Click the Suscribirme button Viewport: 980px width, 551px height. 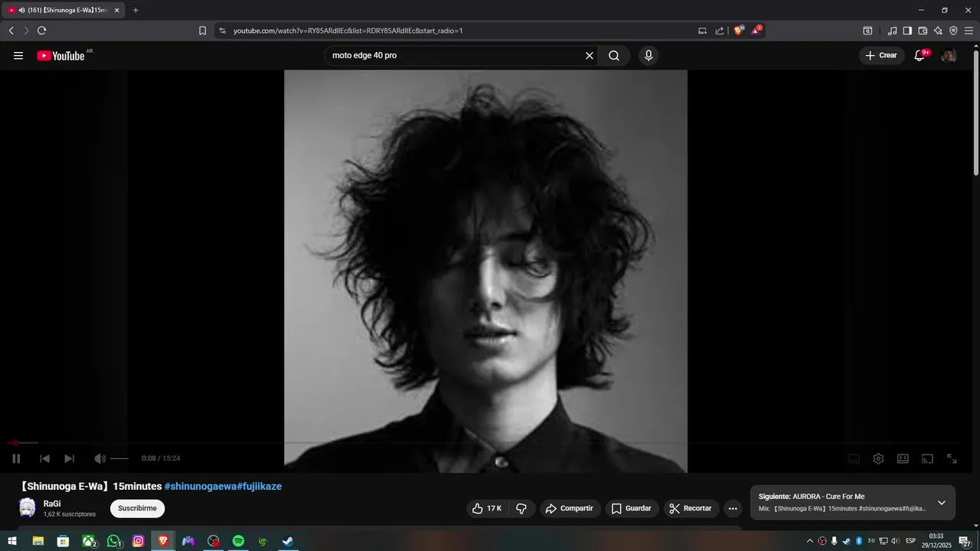click(137, 508)
